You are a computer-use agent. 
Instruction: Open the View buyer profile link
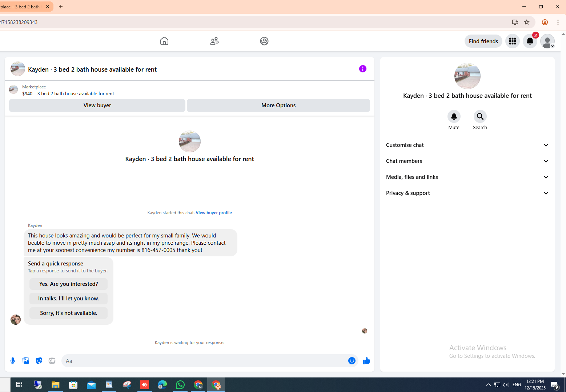pos(214,213)
